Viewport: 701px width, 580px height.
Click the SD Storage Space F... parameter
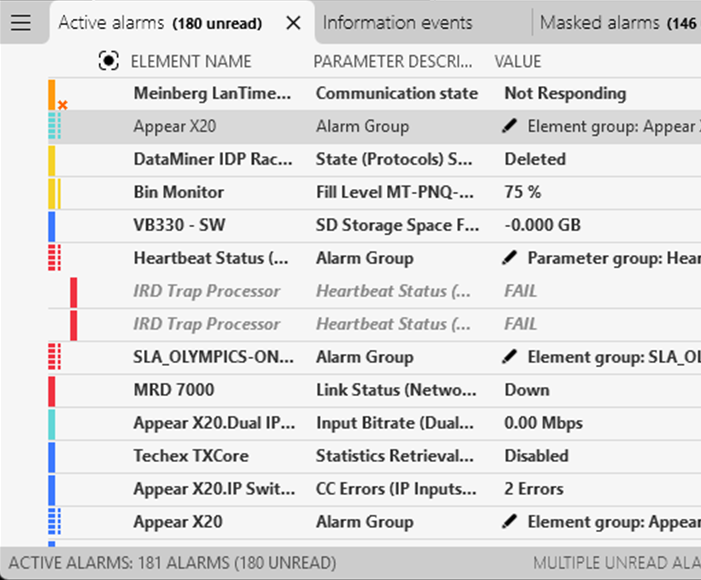click(397, 225)
